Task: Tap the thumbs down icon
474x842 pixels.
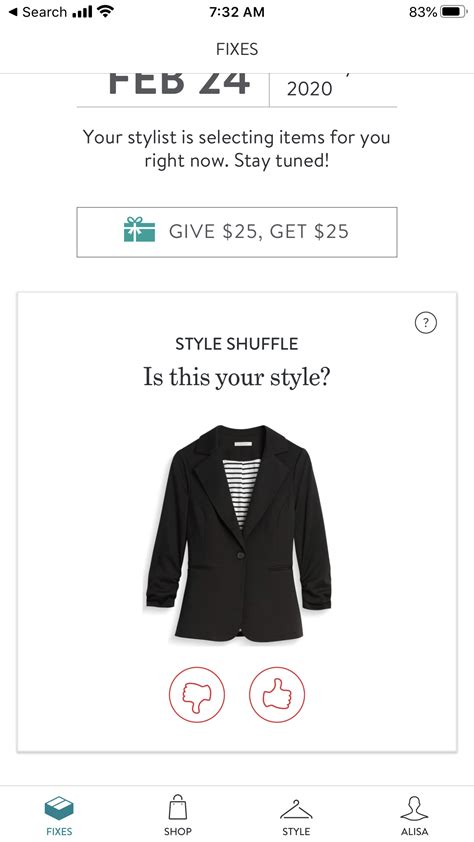Action: point(196,695)
